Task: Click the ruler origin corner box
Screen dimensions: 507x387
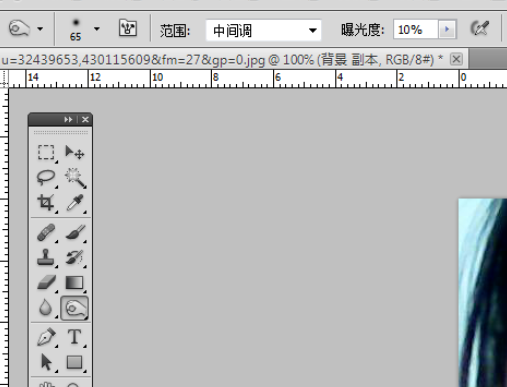Action: [x=4, y=79]
